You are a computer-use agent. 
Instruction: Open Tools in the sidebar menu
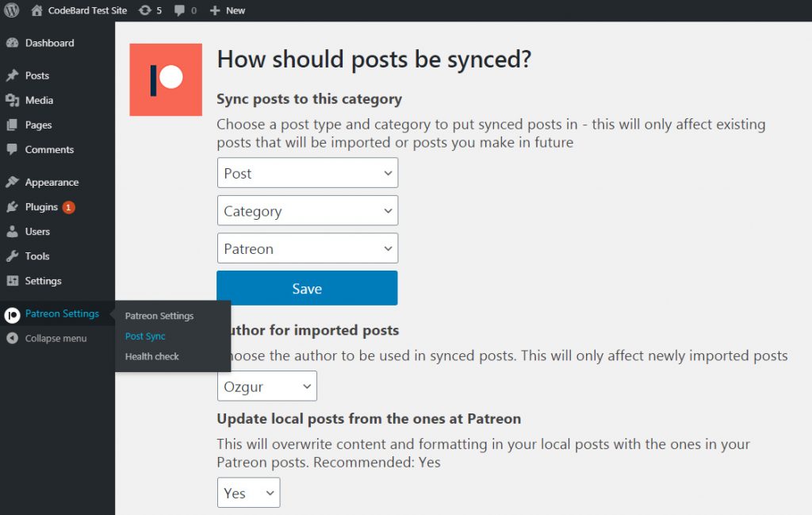tap(37, 256)
